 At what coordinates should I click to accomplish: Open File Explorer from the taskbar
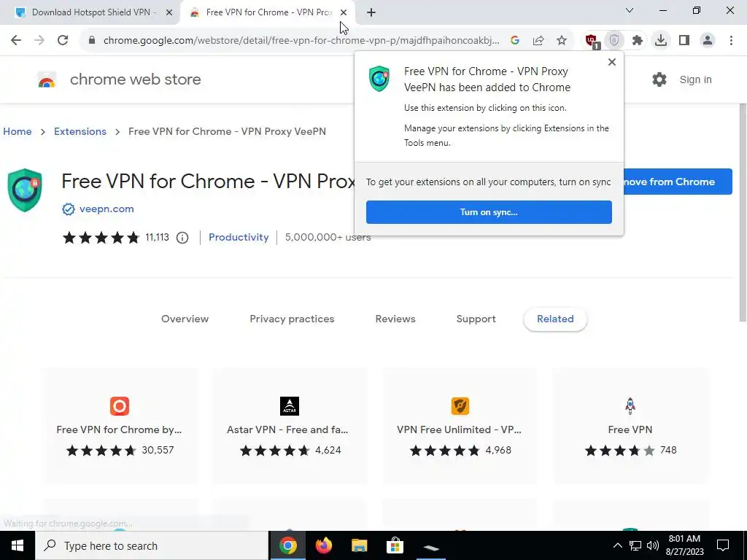coord(359,545)
